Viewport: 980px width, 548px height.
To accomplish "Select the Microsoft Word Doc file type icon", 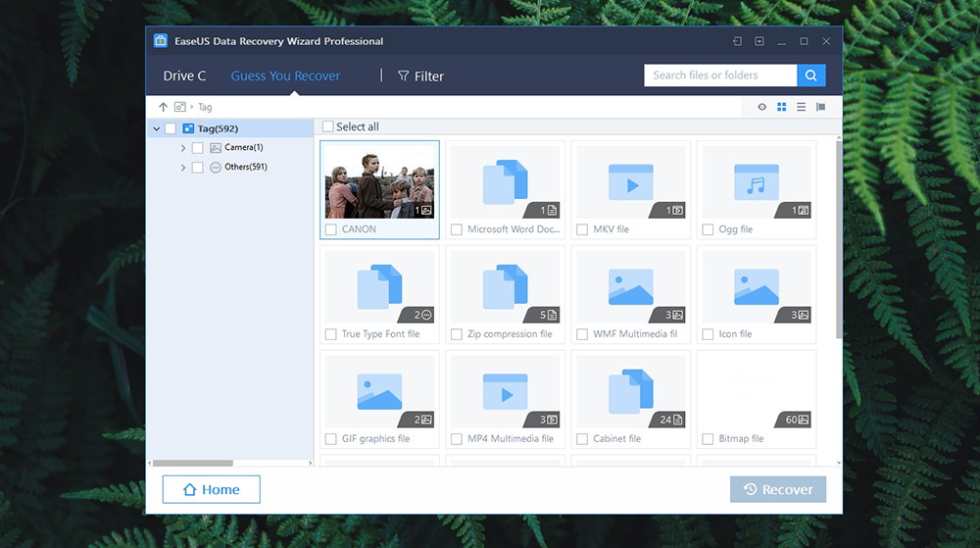I will 505,182.
